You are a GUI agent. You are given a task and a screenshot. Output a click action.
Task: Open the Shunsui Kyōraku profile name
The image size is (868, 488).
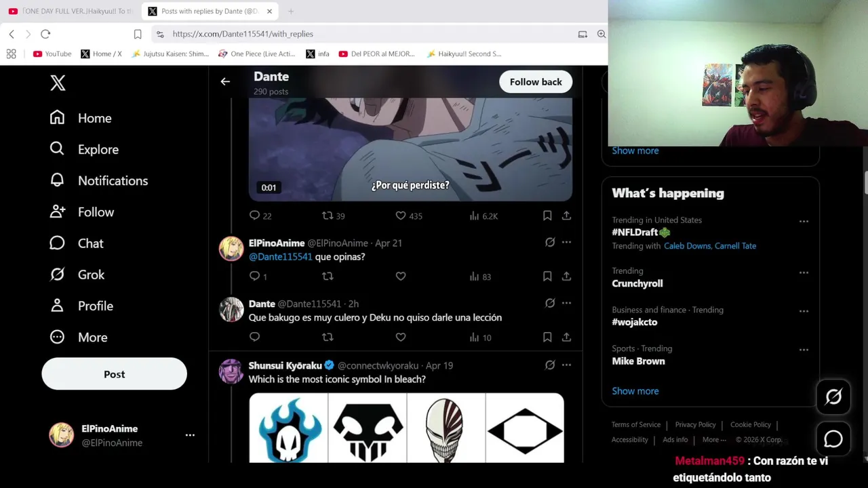[x=285, y=365]
